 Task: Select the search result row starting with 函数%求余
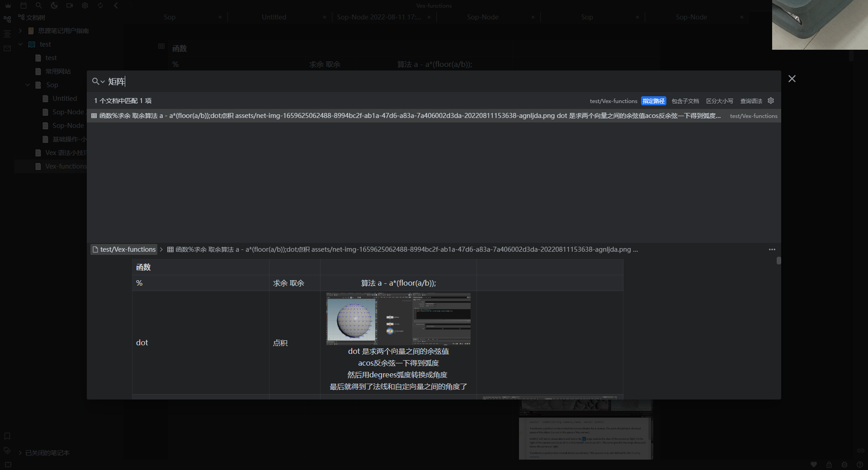coord(434,116)
